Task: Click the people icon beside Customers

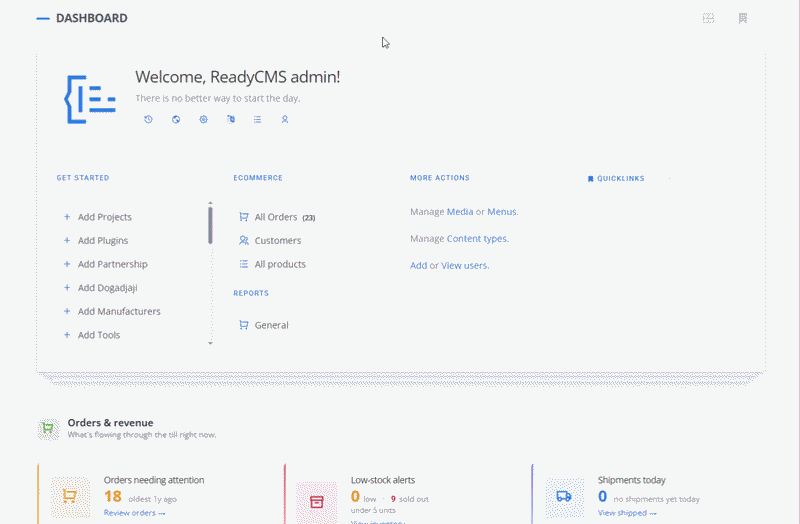Action: [244, 240]
